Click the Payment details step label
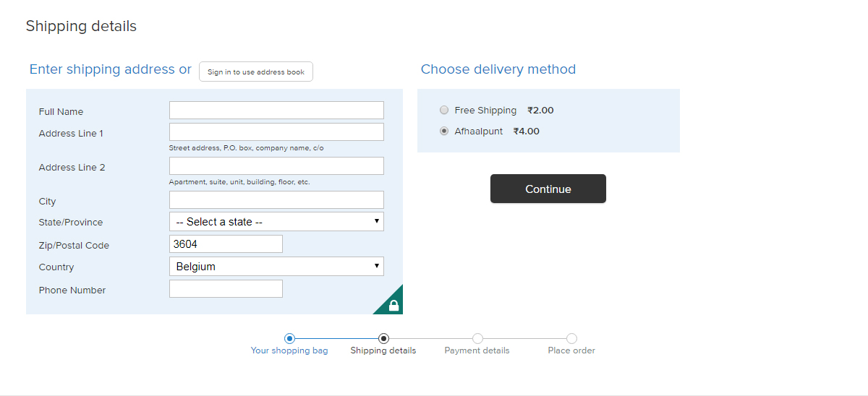This screenshot has height=396, width=868. [477, 350]
